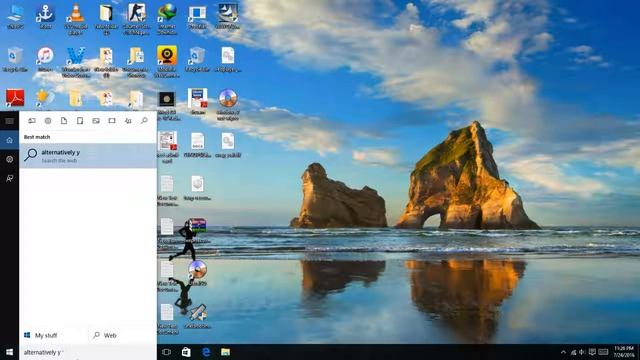Launch VLC media player from the desktop
640x360 pixels.
[x=76, y=18]
